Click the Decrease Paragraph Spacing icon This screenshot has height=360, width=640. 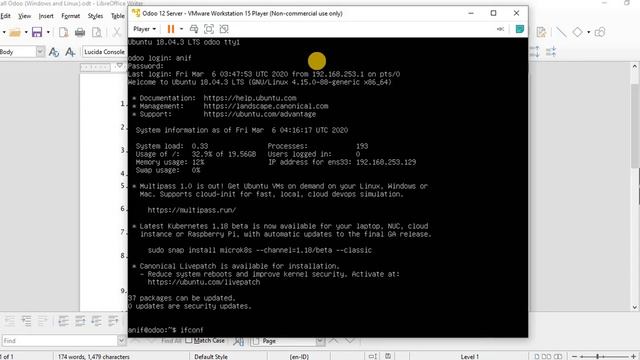coord(551,52)
